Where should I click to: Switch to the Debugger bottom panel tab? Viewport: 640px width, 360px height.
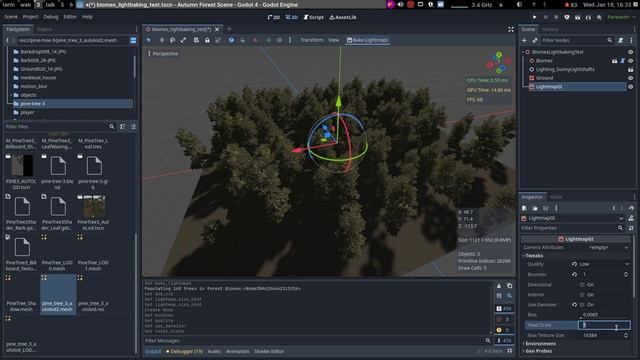coord(184,351)
